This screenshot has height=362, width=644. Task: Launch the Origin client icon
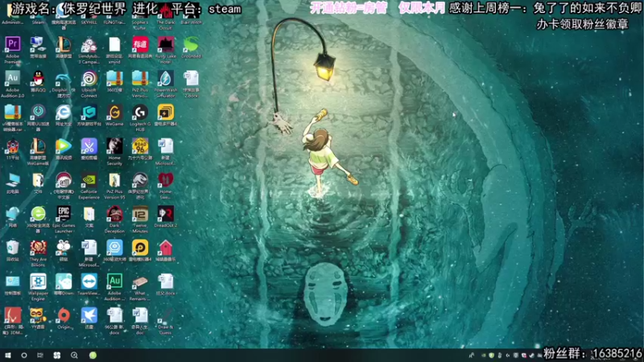(x=64, y=315)
